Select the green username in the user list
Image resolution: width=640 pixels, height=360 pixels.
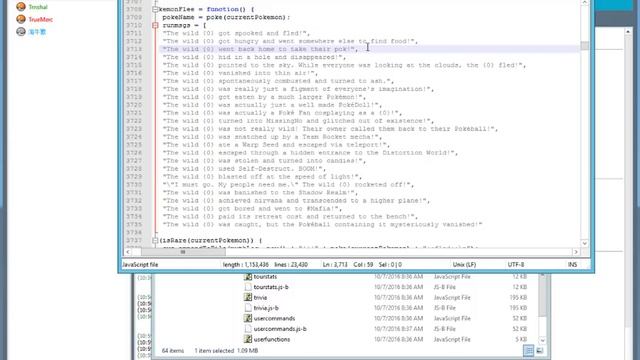[38, 7]
